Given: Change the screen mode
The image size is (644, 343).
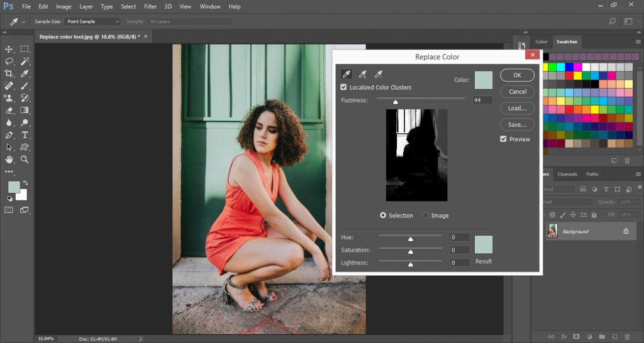Looking at the screenshot, I should [25, 210].
